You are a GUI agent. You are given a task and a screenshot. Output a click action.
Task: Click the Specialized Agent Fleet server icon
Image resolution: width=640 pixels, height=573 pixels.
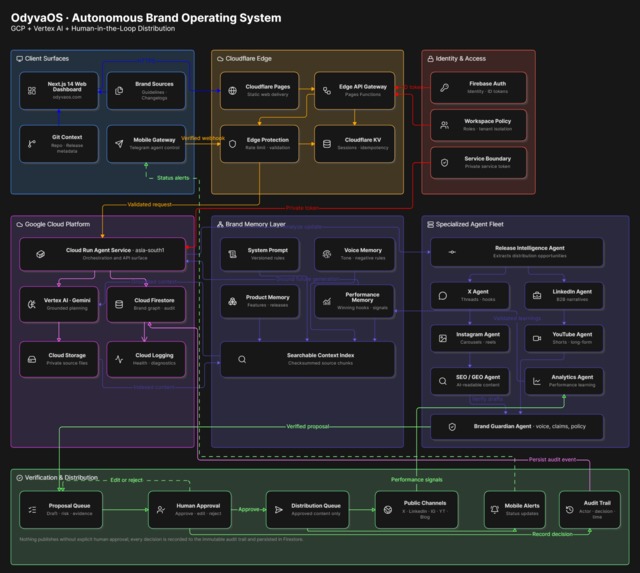click(430, 224)
